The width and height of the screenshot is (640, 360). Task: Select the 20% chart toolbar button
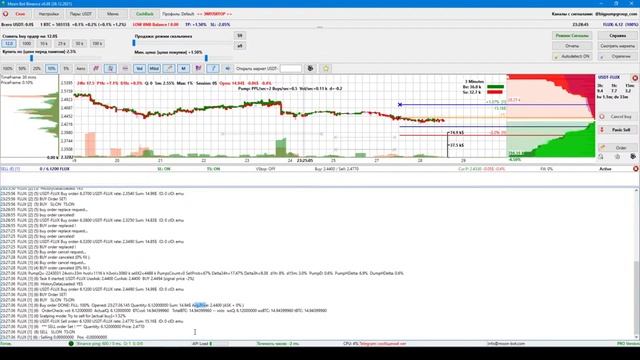(37, 69)
